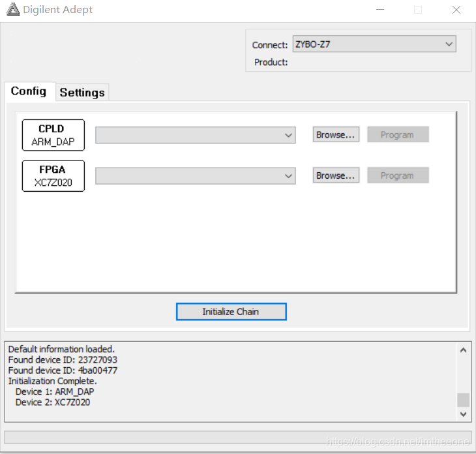This screenshot has height=454, width=476.
Task: Expand the FPGA file selection dropdown
Action: (195, 176)
